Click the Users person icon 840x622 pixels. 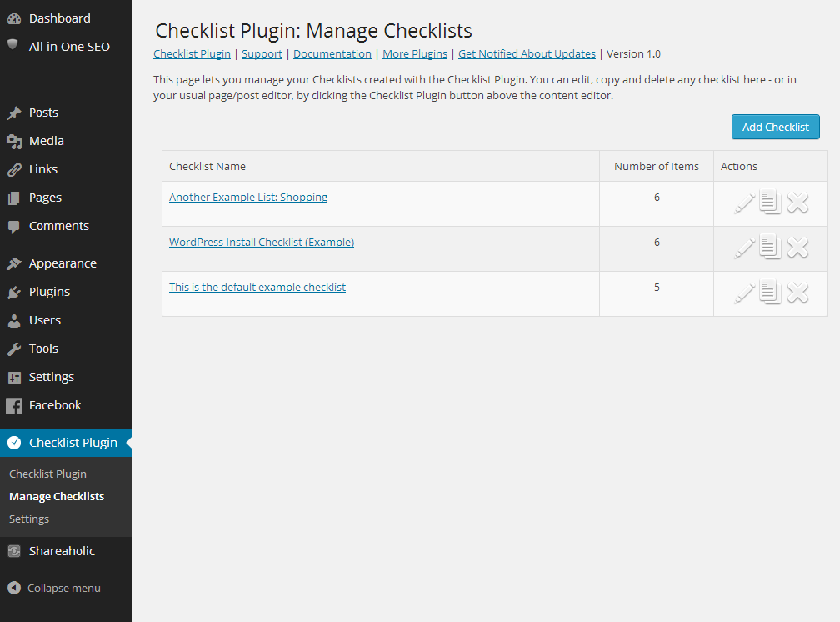tap(14, 321)
